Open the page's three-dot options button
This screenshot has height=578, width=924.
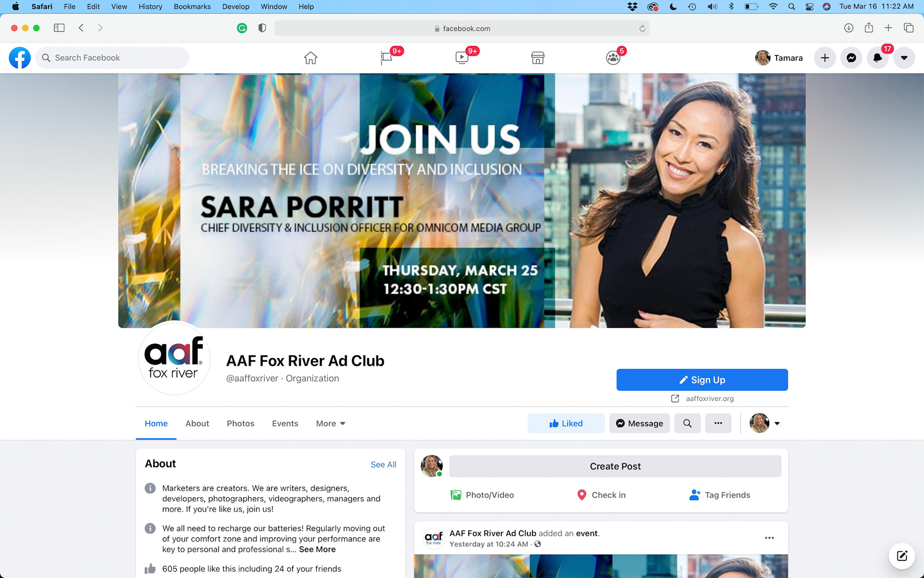point(718,423)
